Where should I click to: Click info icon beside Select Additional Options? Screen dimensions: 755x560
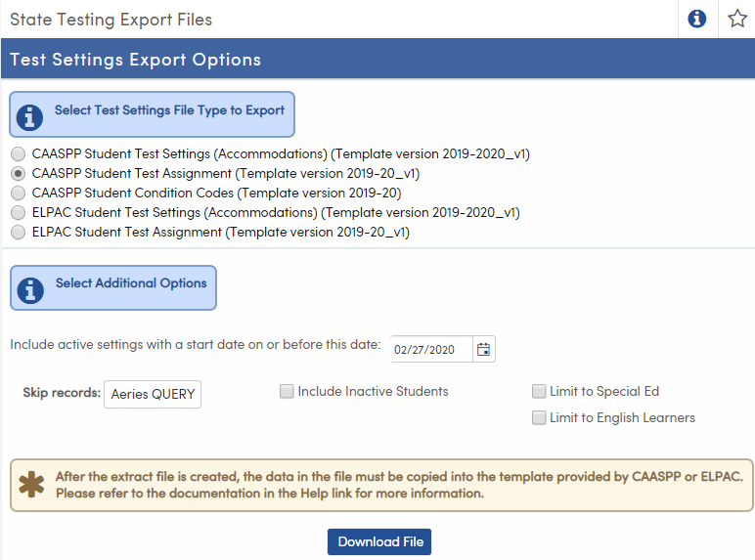point(30,290)
